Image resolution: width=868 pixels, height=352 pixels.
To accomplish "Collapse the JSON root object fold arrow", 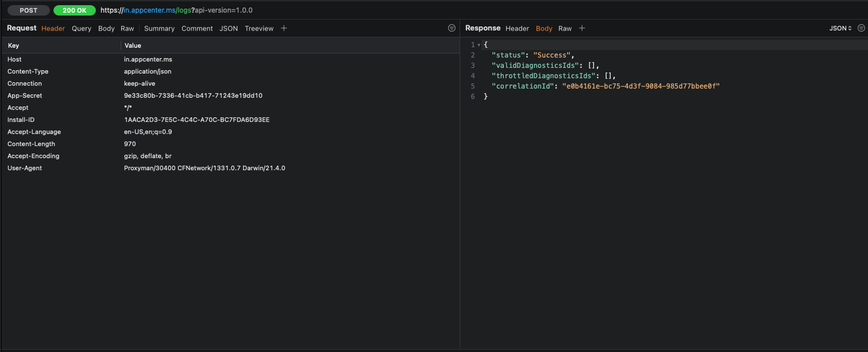I will [x=479, y=45].
